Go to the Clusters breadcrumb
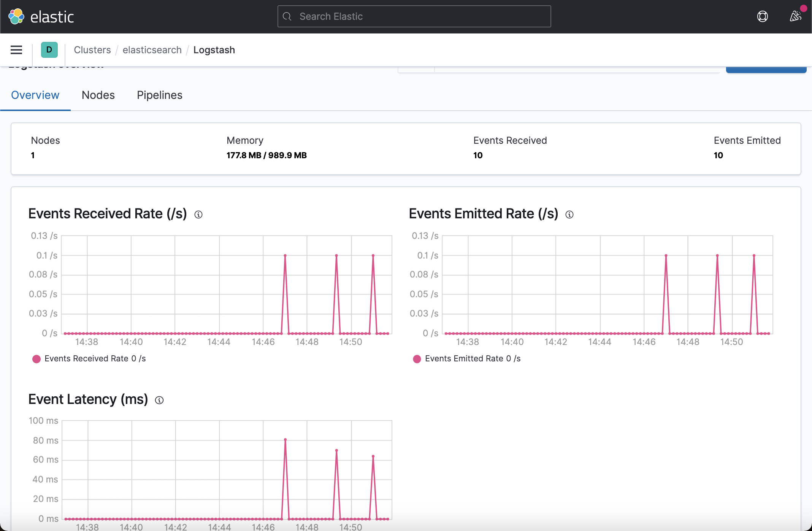 coord(92,50)
